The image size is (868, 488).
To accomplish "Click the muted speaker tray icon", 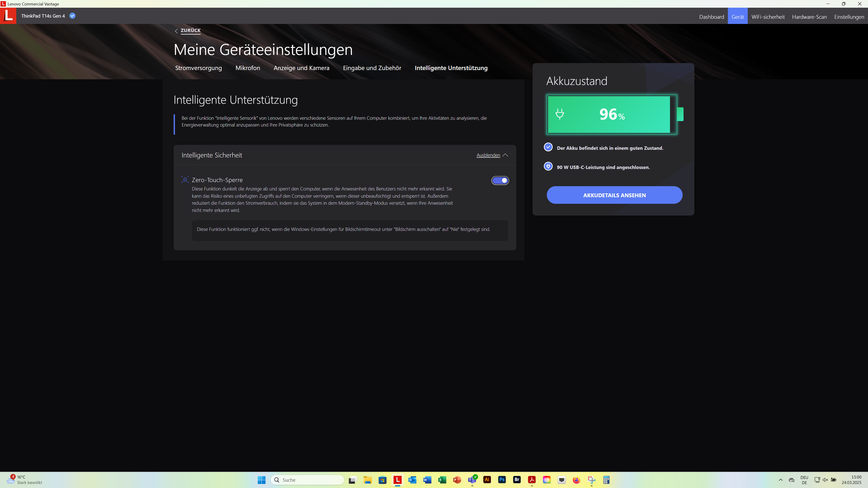I will tap(825, 480).
